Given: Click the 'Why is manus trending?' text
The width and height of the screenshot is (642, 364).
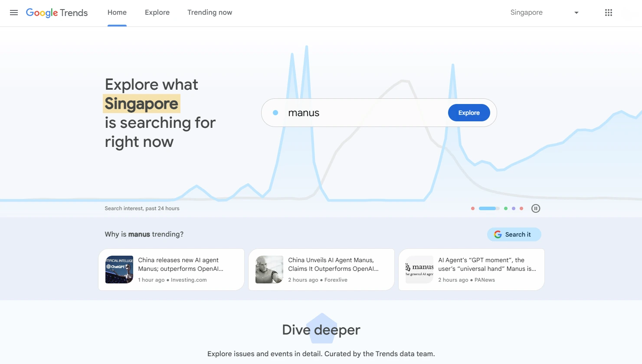Looking at the screenshot, I should [144, 234].
